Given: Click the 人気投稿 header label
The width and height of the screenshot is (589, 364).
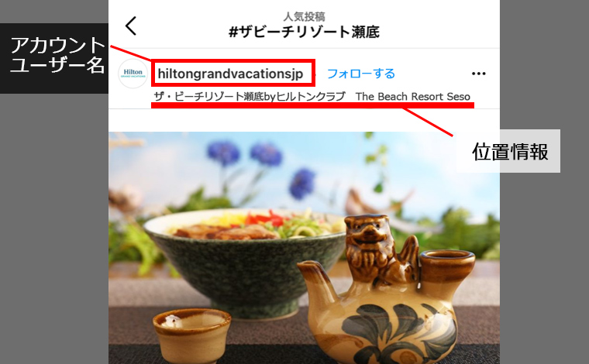Looking at the screenshot, I should [x=304, y=16].
